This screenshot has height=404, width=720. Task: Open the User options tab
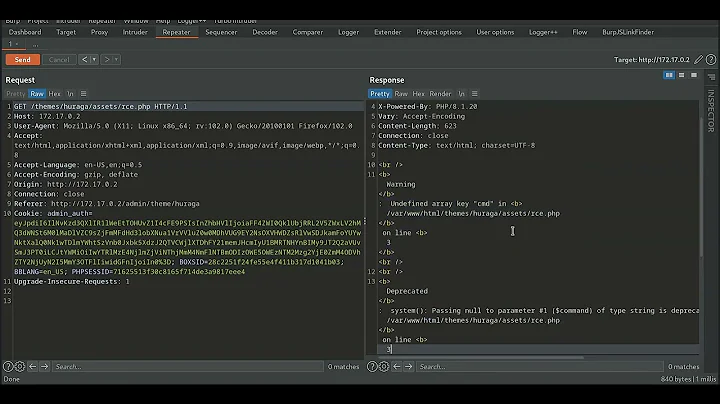(x=495, y=32)
